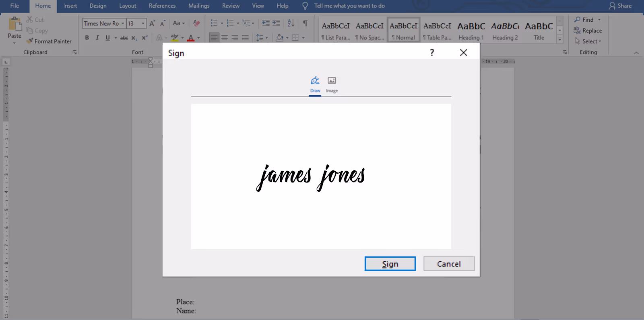Decrease font size with shrink font icon

tap(163, 23)
